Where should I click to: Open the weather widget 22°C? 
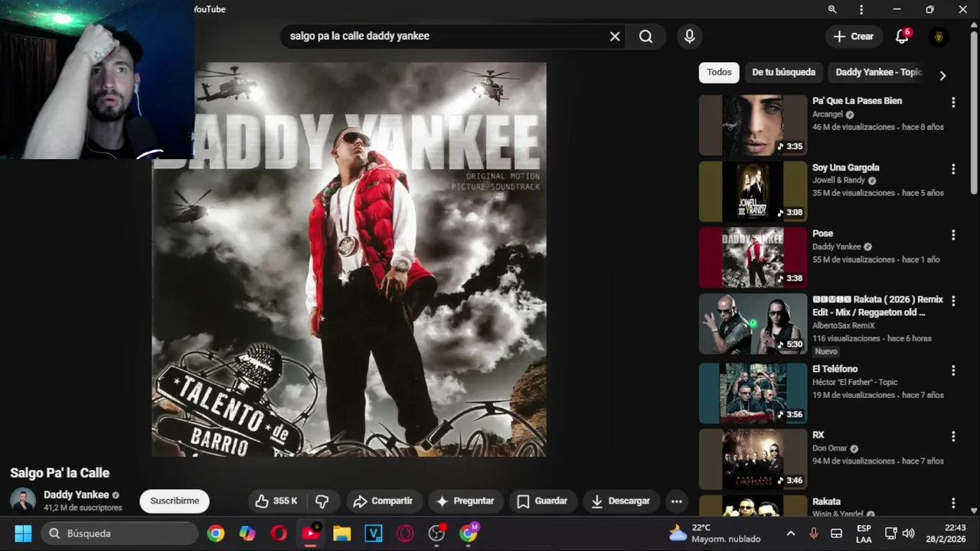click(x=714, y=533)
